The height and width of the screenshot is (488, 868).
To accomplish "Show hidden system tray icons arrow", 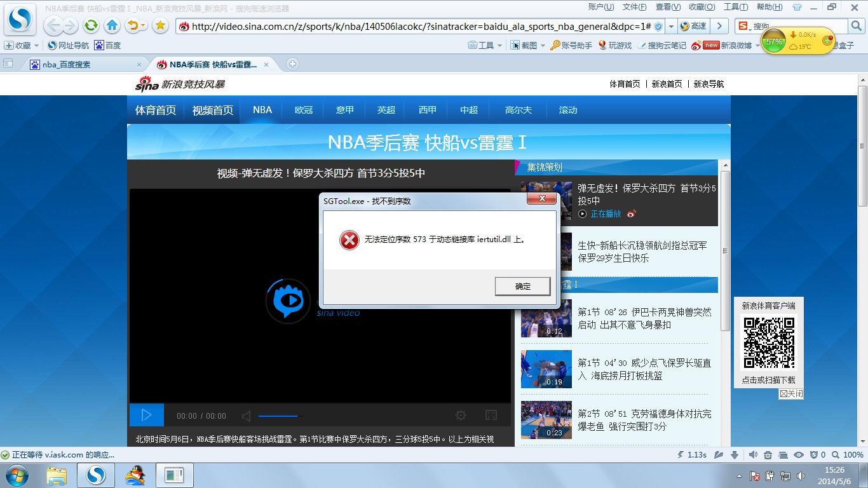I will (738, 475).
